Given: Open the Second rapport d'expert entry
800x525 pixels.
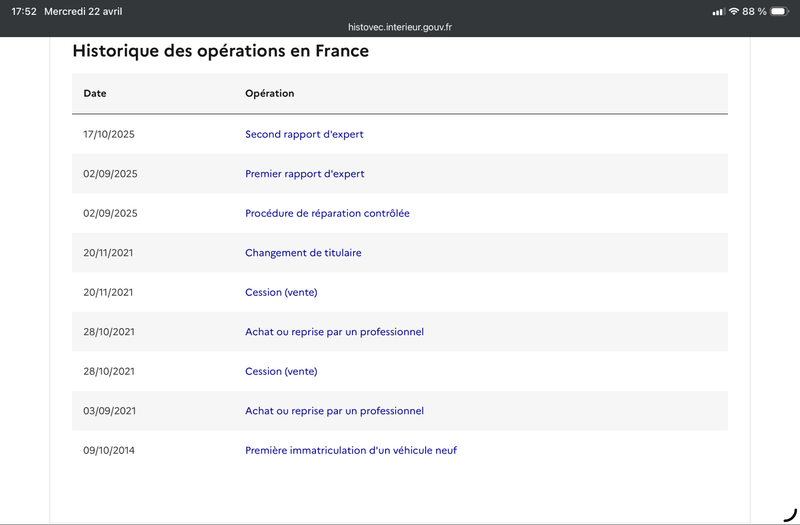Looking at the screenshot, I should [304, 134].
